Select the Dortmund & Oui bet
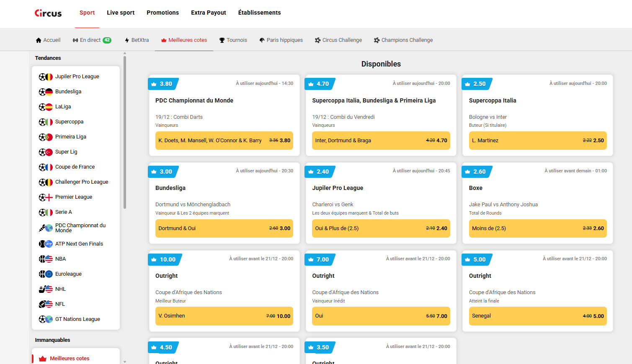Viewport: 632px width, 364px height. (224, 228)
